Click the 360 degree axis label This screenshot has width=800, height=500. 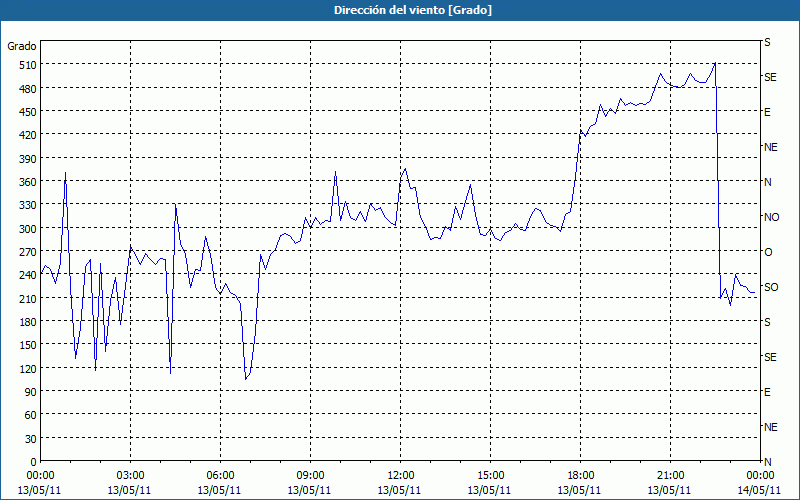tap(28, 182)
